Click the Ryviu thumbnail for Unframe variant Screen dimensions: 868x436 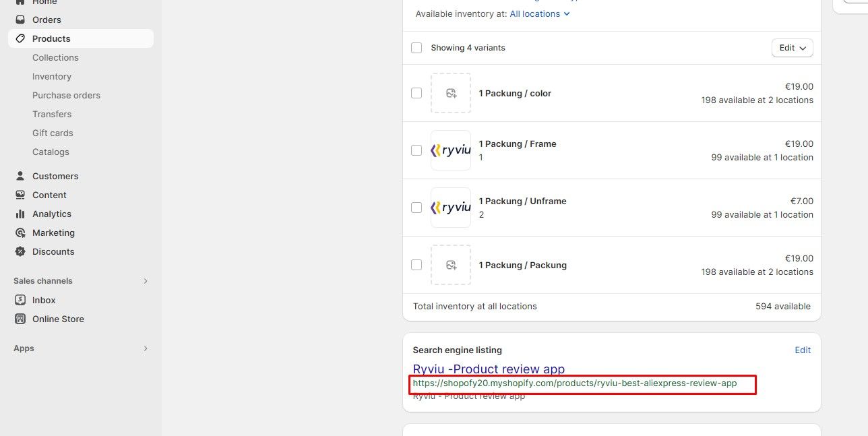[x=451, y=208]
